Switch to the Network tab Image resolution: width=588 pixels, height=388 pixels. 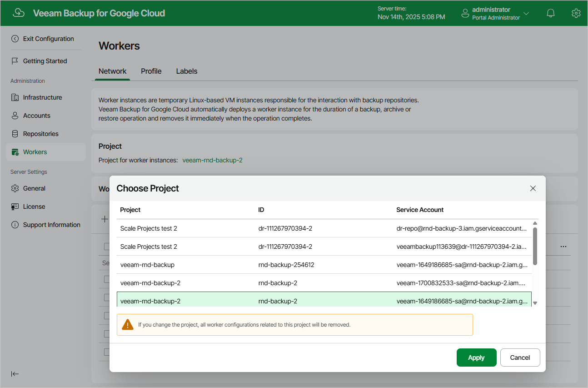click(113, 71)
